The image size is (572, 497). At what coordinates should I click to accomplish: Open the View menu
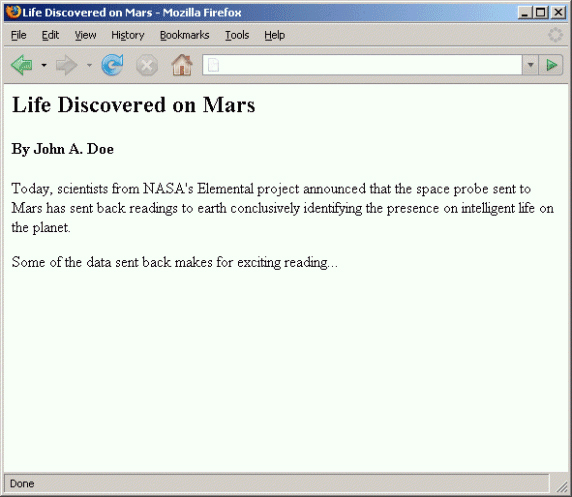[85, 35]
